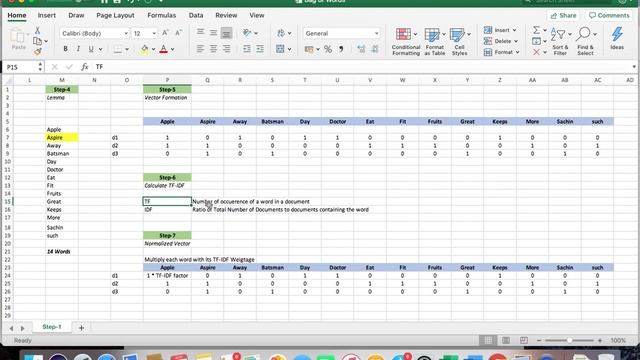The image size is (640, 360).
Task: Switch to the Insert tab
Action: (47, 16)
